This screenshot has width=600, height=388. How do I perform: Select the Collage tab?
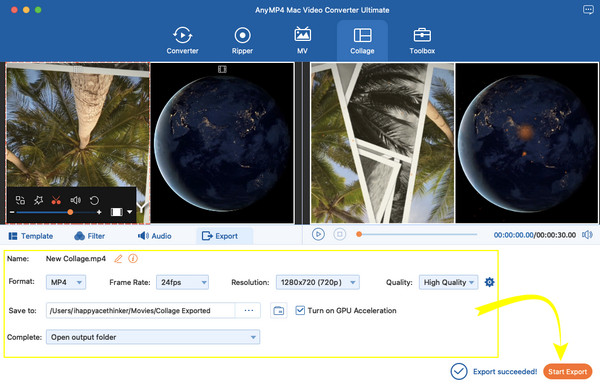pos(362,40)
